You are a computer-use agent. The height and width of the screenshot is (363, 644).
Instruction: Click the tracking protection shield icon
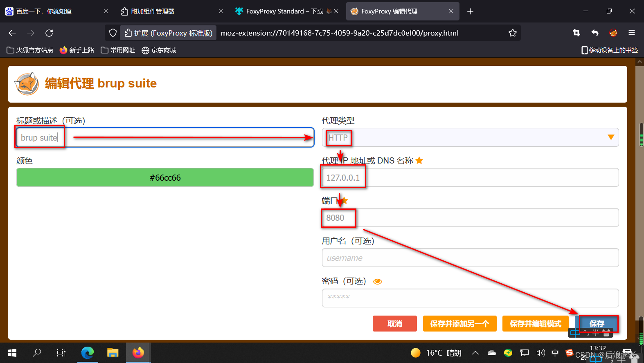coord(113,33)
